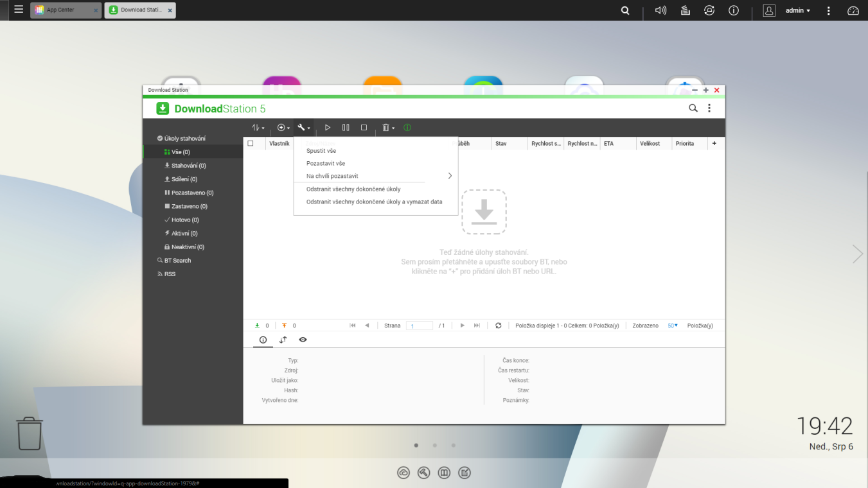Go to the first page of results

coord(353,326)
